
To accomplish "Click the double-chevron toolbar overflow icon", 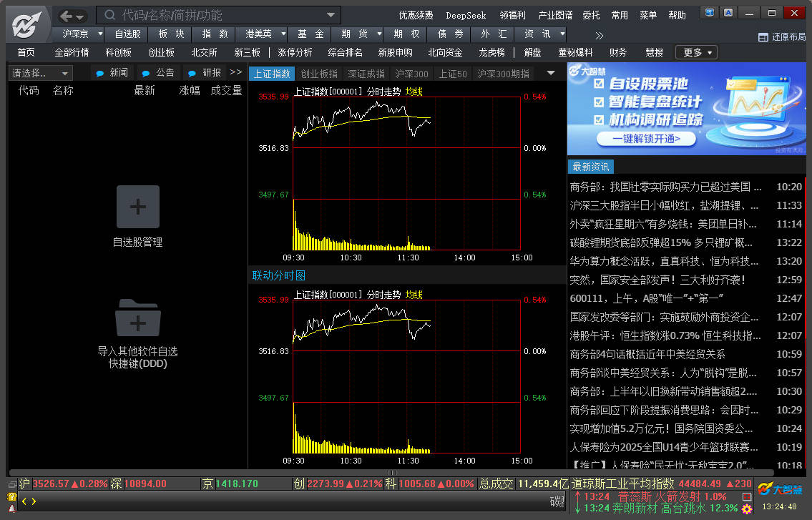I will tap(599, 35).
